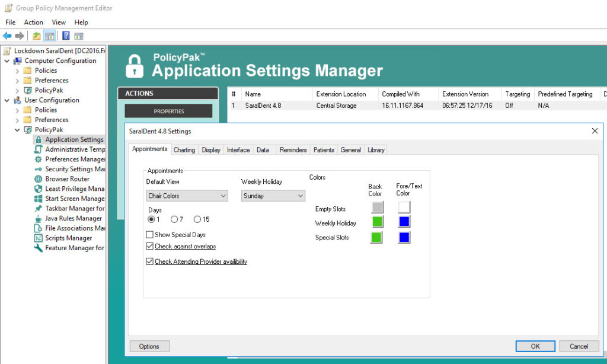Click Preferences folder icon under Computer Configuration
This screenshot has width=607, height=364.
tap(27, 81)
